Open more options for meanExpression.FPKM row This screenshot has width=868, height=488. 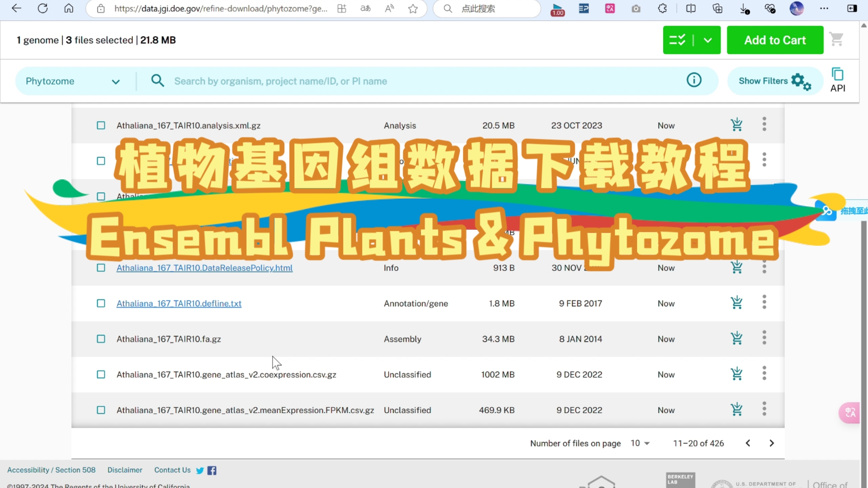[764, 409]
